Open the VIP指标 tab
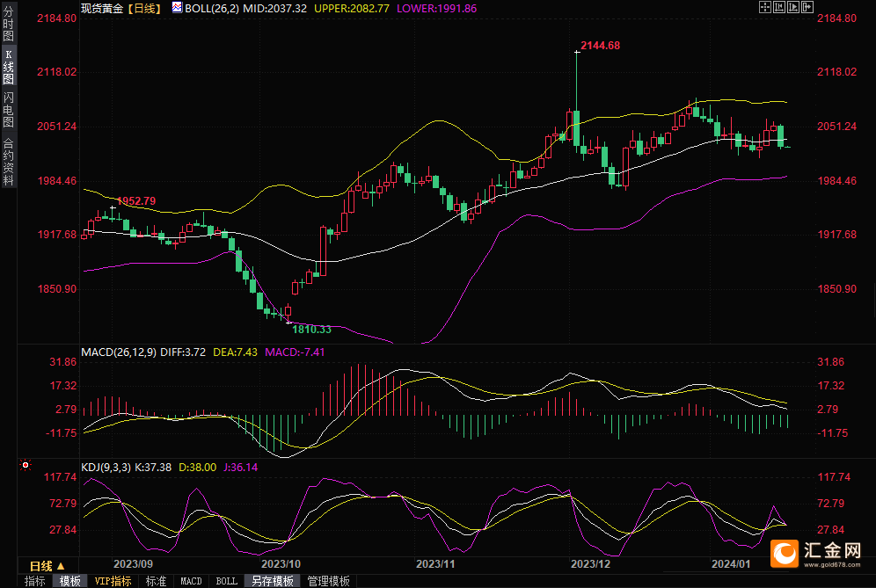 click(x=113, y=581)
